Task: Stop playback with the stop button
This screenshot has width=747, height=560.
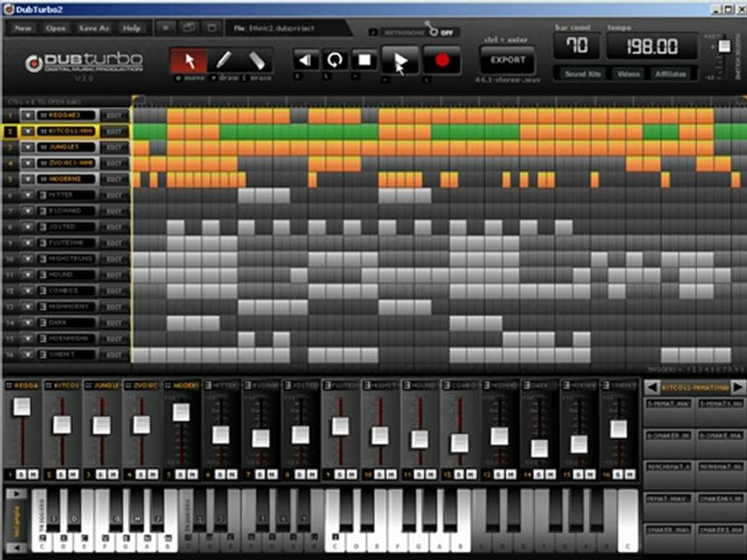Action: [x=364, y=60]
